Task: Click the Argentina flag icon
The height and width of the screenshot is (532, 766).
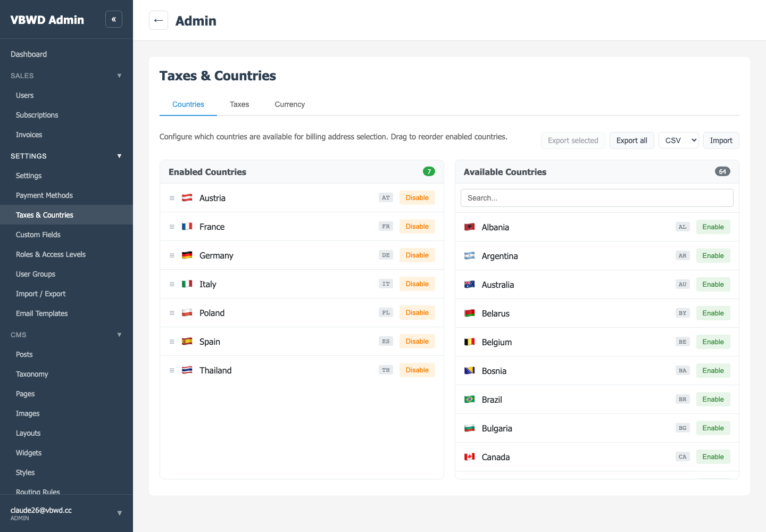Action: [x=470, y=256]
